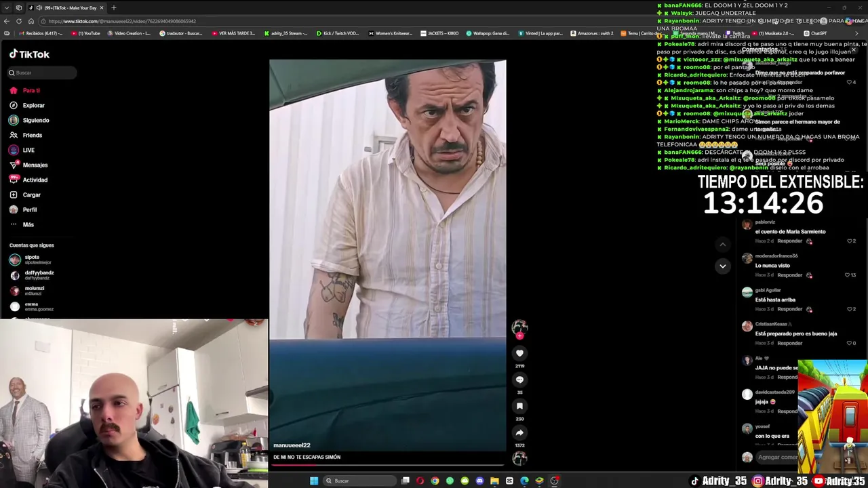Screen dimensions: 868x488
Task: Open the spinning sound disc icon
Action: point(519,459)
